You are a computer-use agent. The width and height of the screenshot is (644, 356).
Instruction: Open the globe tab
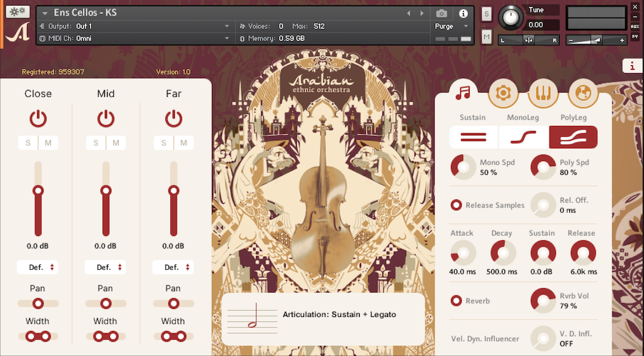click(583, 93)
